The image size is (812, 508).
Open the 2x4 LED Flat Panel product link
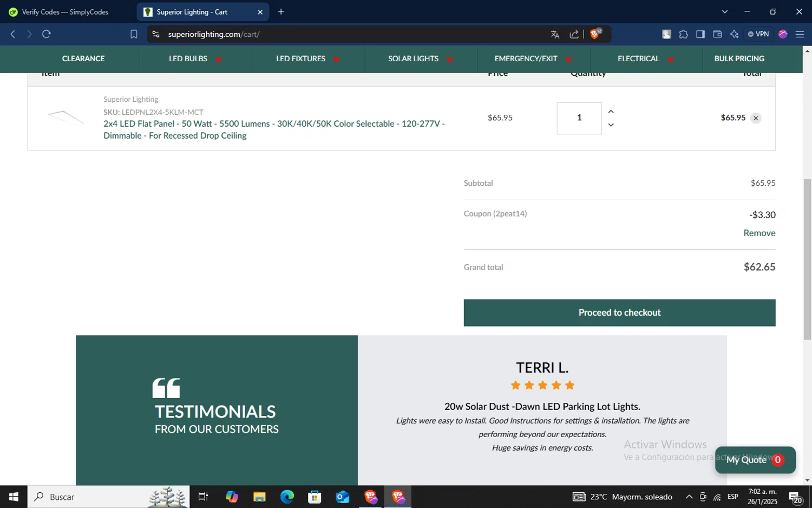tap(274, 129)
